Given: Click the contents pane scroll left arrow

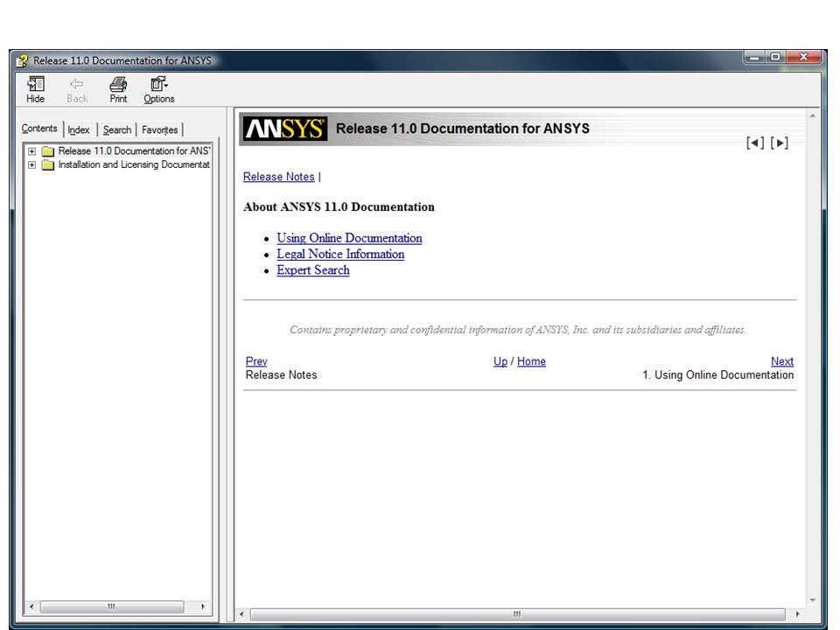Looking at the screenshot, I should point(31,606).
